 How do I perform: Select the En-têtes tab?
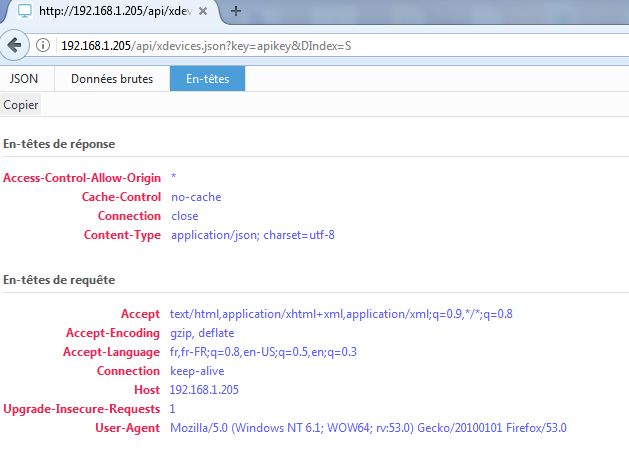207,79
